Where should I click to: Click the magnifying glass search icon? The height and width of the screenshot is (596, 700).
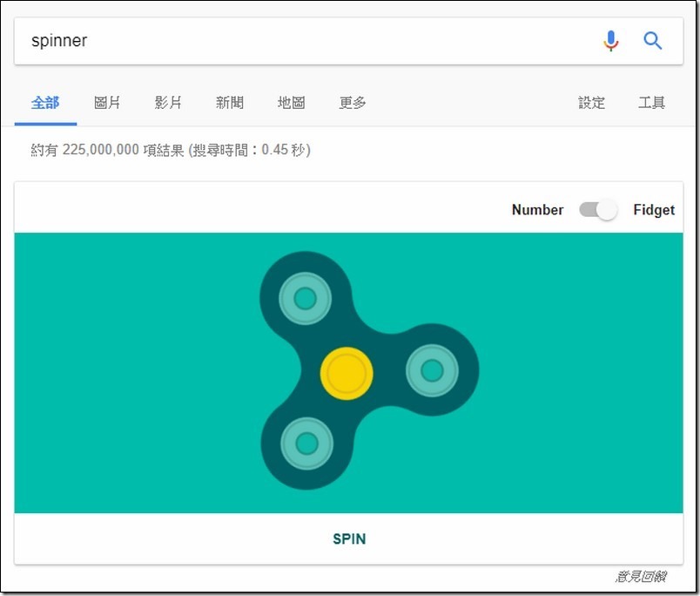[x=652, y=41]
